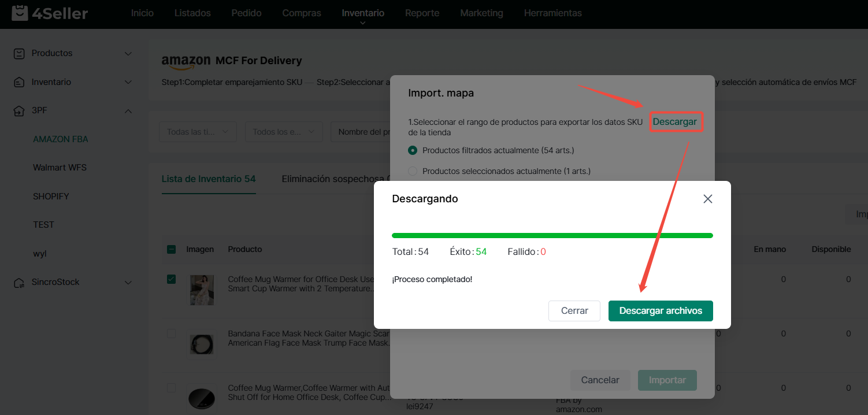The image size is (868, 415).
Task: Open the 'Todas las ti...' store dropdown
Action: pyautogui.click(x=198, y=132)
